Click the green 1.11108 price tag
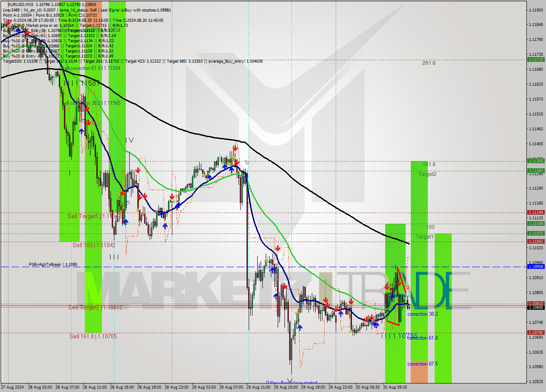546x392 pixels. pos(536,223)
